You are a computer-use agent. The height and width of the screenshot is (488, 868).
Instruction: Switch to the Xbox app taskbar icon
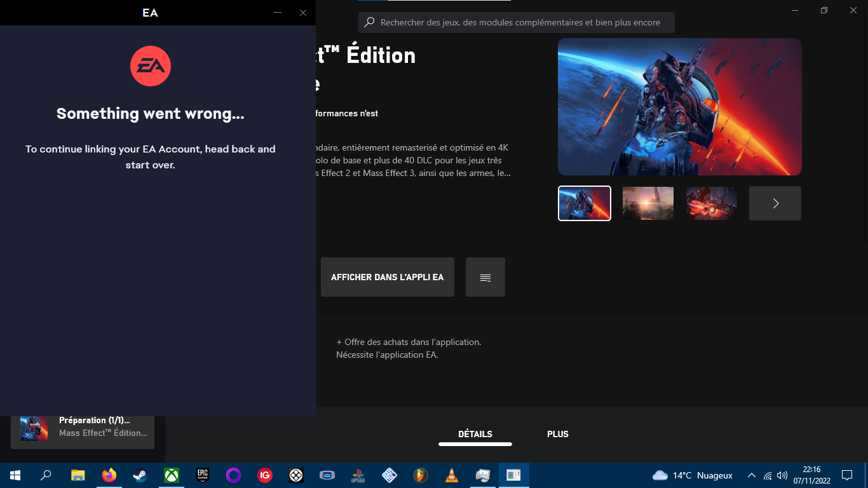(171, 475)
